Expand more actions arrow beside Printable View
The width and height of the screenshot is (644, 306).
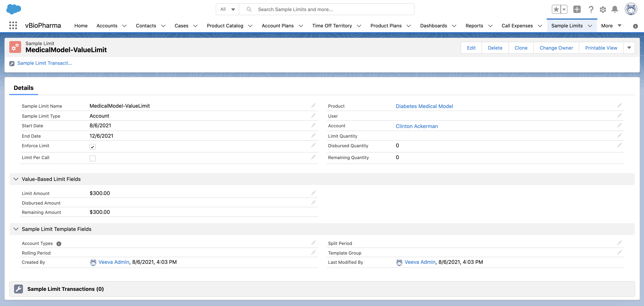click(x=629, y=48)
